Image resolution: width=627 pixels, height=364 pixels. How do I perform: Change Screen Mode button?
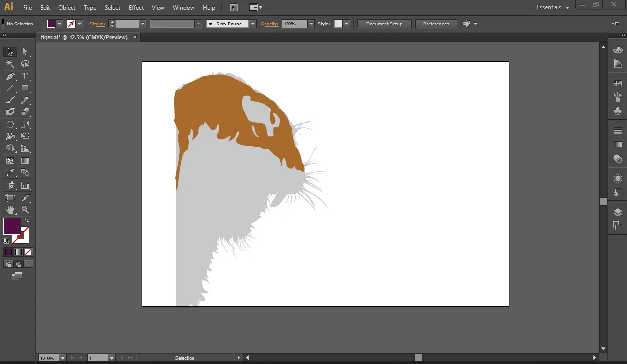click(17, 276)
